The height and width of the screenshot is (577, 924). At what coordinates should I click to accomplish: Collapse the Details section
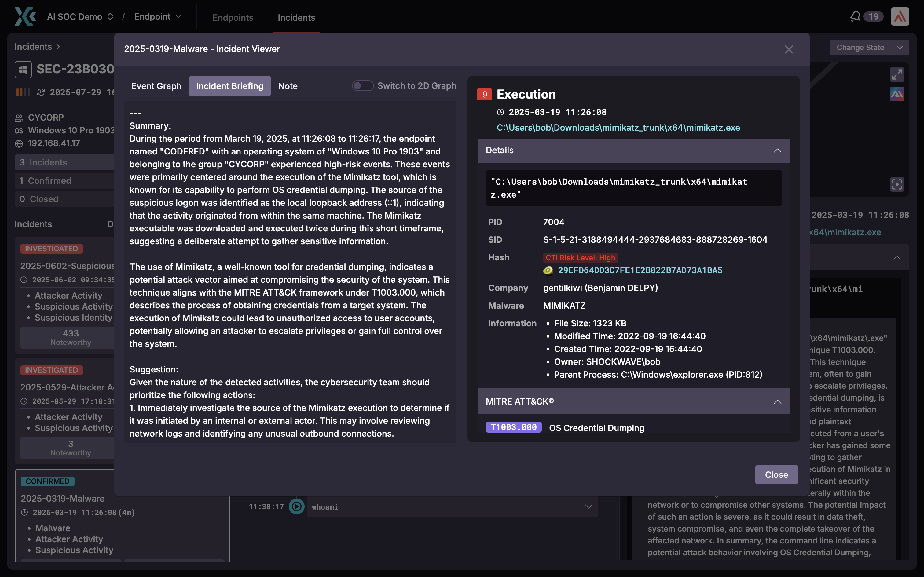click(777, 151)
